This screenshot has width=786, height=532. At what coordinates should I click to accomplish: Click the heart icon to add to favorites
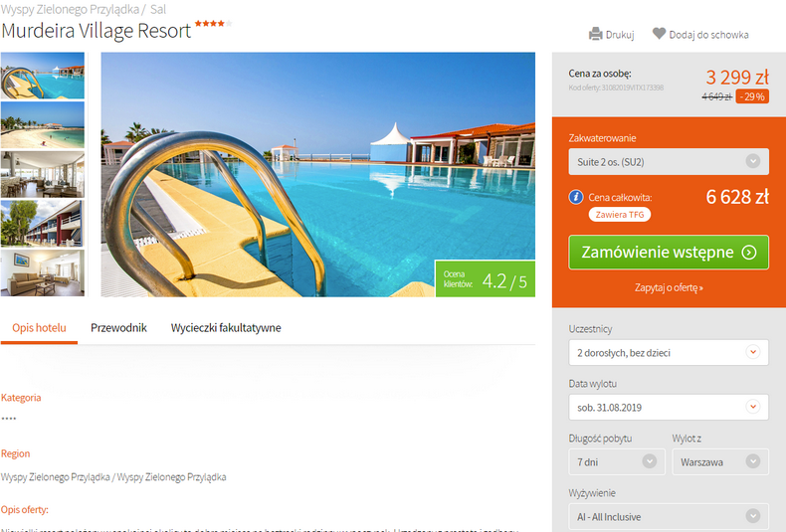(x=659, y=34)
